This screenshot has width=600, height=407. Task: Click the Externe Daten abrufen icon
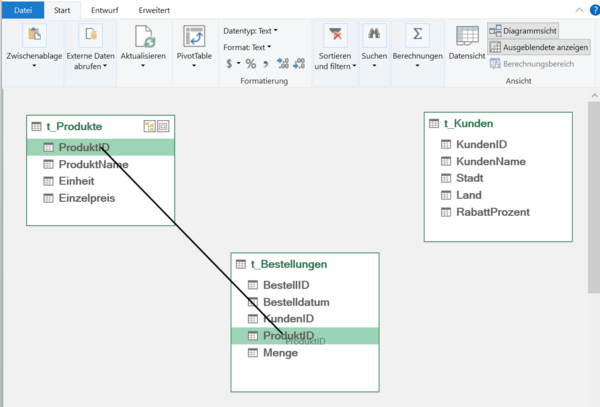pos(92,37)
